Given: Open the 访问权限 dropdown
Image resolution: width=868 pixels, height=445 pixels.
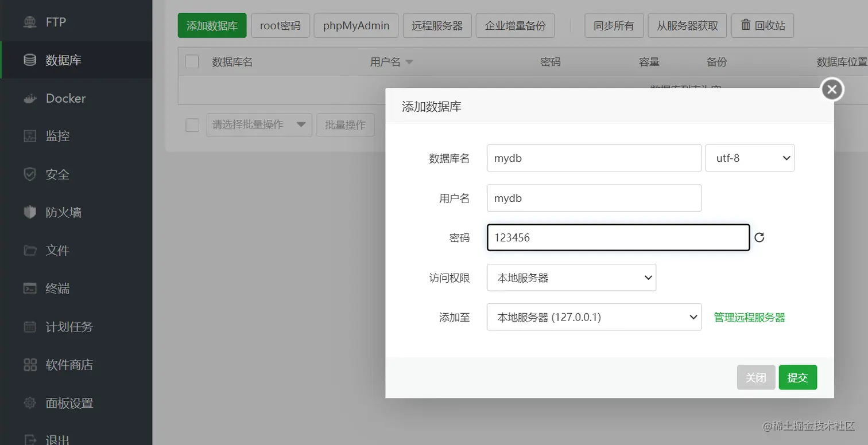Looking at the screenshot, I should click(571, 278).
